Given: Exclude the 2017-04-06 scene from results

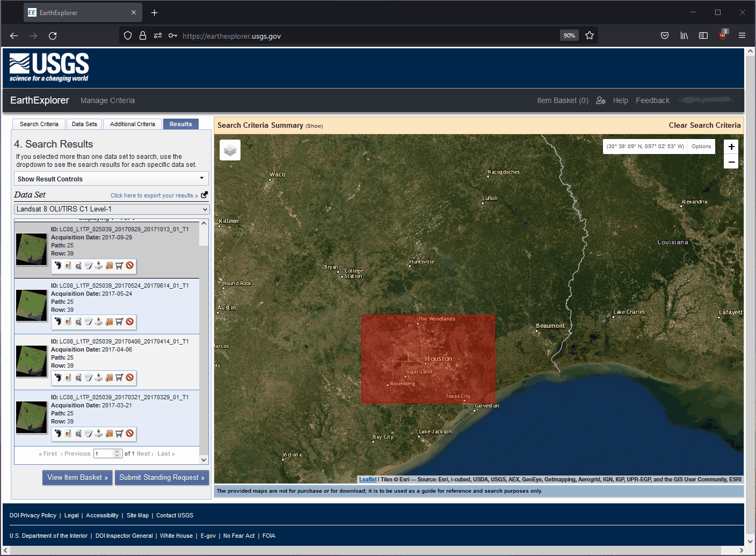Looking at the screenshot, I should pyautogui.click(x=129, y=377).
